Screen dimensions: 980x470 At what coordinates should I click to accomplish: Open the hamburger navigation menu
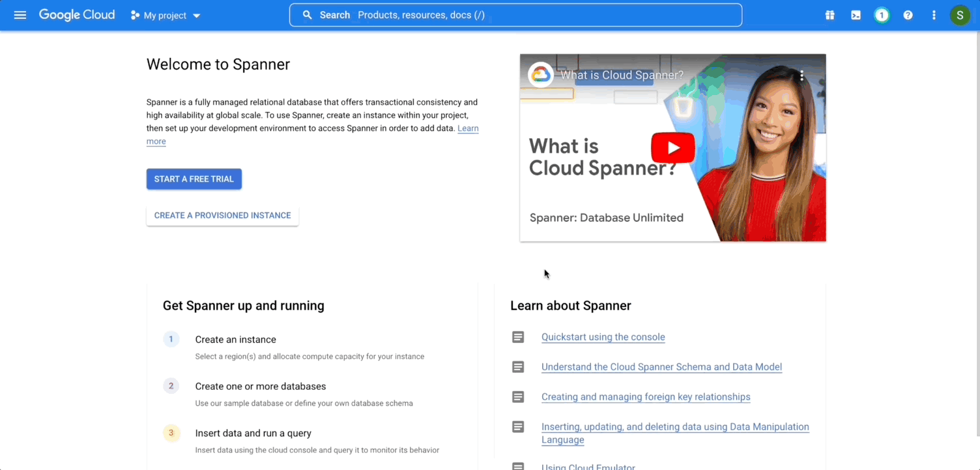20,15
